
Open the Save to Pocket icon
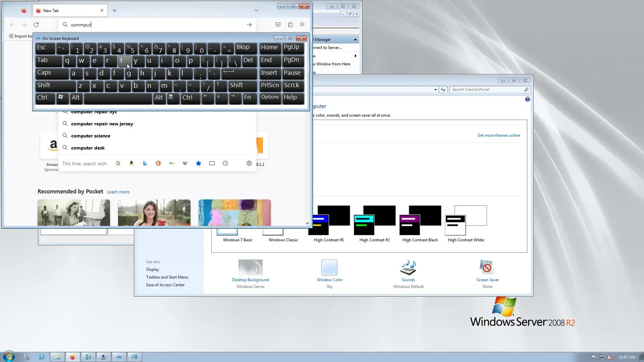(x=278, y=24)
